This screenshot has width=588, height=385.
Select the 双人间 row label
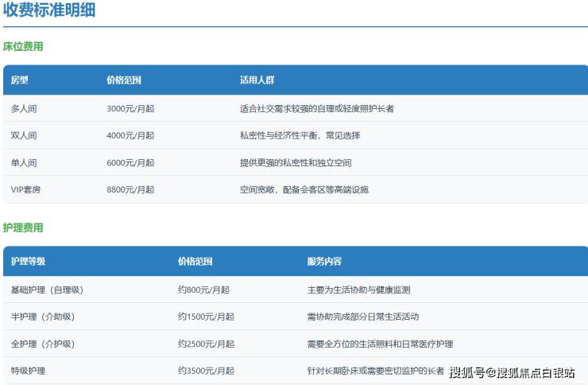click(24, 135)
